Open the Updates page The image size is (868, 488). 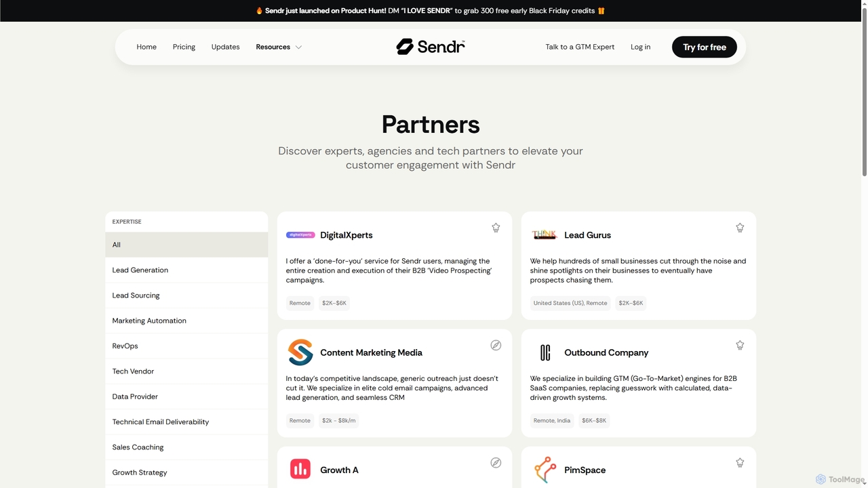pyautogui.click(x=225, y=47)
